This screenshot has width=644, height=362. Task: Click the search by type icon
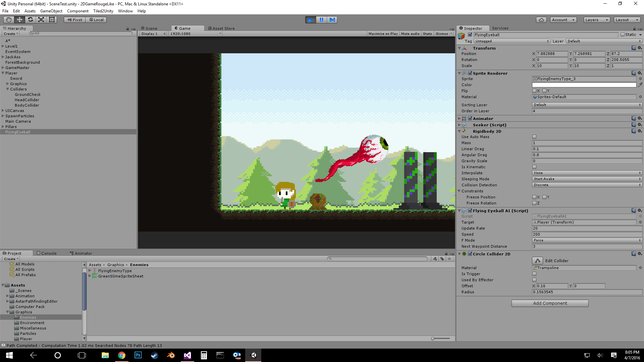click(435, 259)
